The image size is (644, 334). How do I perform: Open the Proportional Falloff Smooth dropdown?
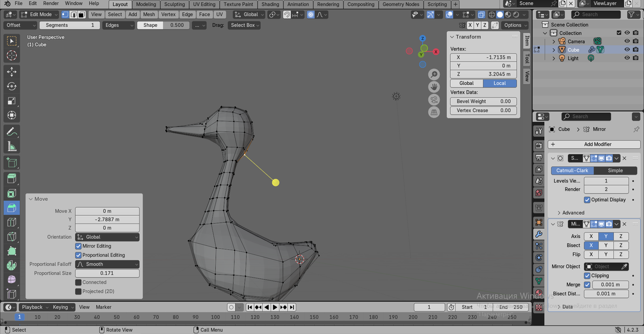(x=107, y=264)
